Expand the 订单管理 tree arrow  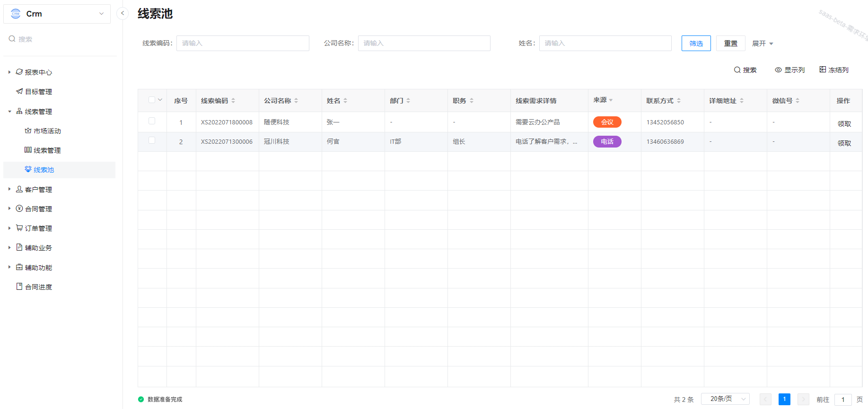pyautogui.click(x=9, y=228)
